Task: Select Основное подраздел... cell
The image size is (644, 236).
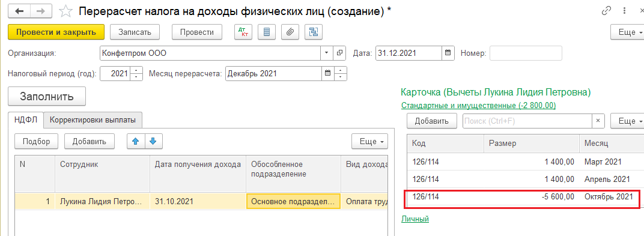Action: [293, 202]
